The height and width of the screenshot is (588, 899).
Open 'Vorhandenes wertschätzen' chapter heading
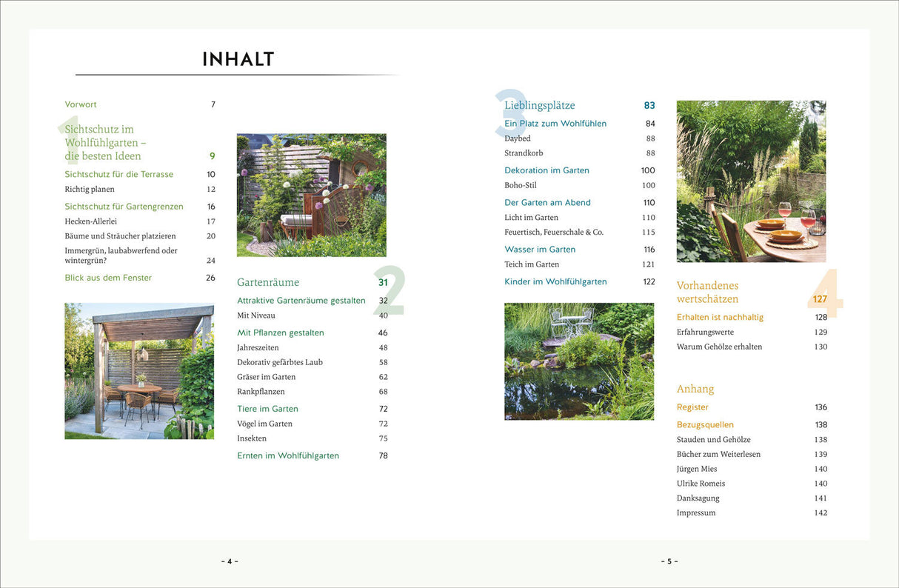707,292
